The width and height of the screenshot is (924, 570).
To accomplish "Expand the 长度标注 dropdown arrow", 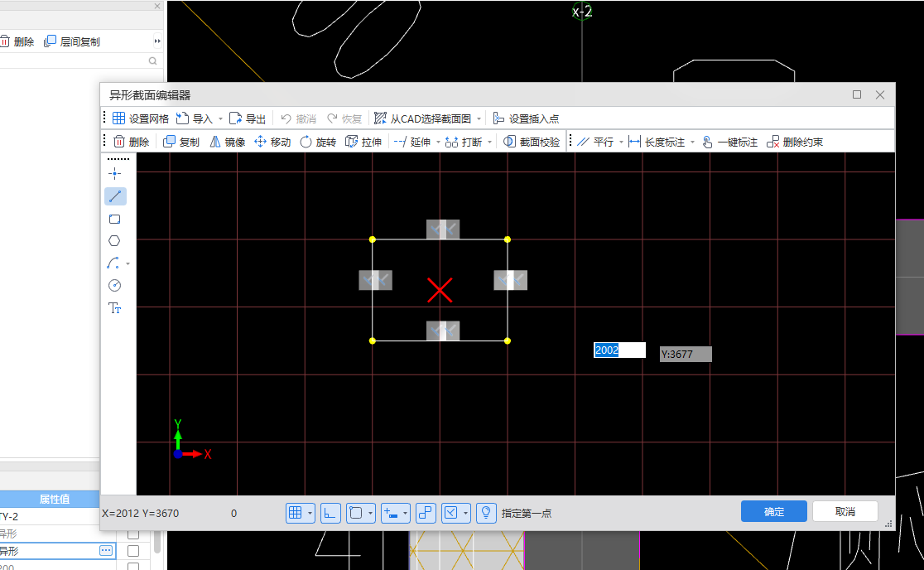I will [x=692, y=142].
